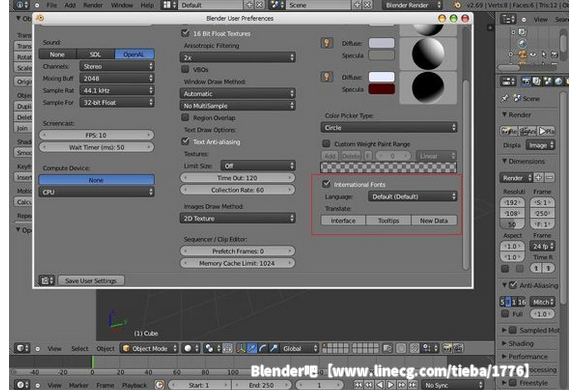569x390 pixels.
Task: Click the pin icon next to Scene
Action: [505, 98]
